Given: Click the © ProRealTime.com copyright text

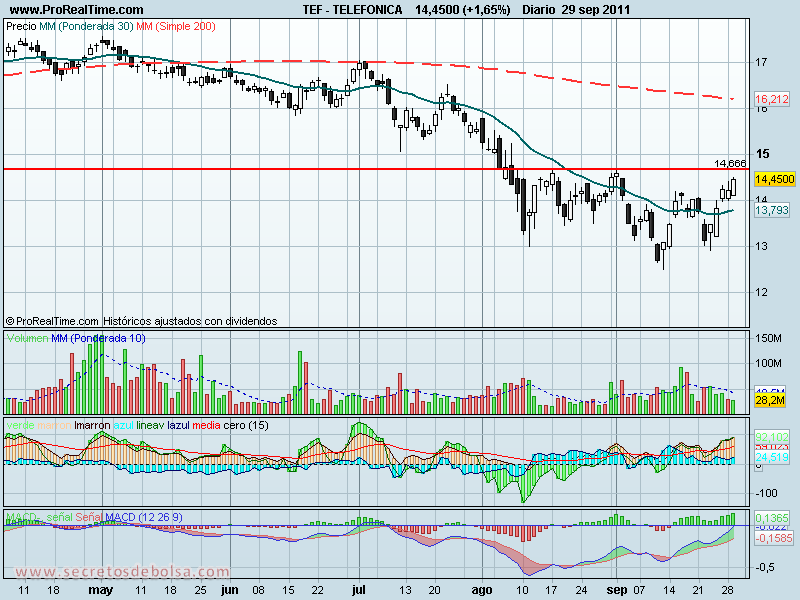Looking at the screenshot, I should (52, 321).
